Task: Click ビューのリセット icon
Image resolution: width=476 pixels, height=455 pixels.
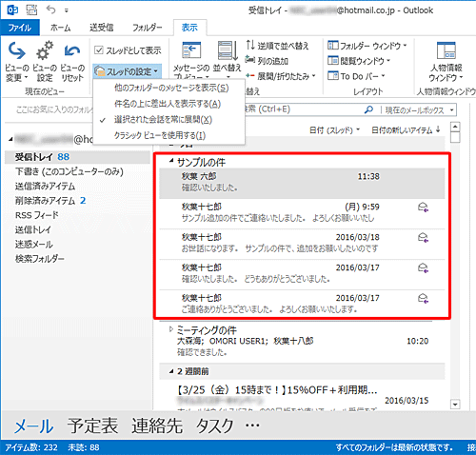Action: [x=72, y=50]
